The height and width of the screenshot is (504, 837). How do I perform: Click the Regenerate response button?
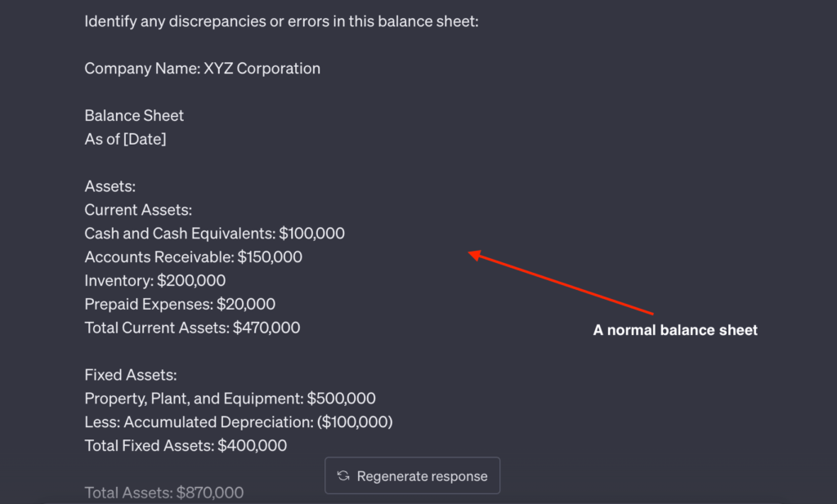(412, 475)
